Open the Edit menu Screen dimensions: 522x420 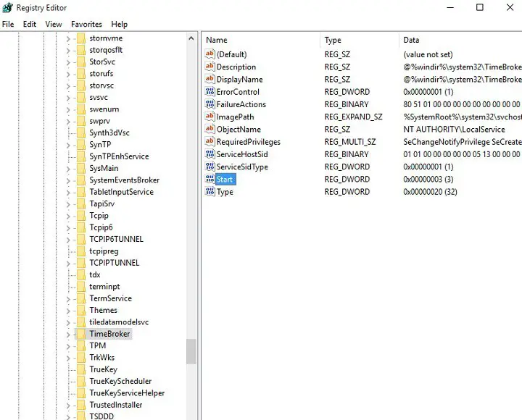pos(30,25)
